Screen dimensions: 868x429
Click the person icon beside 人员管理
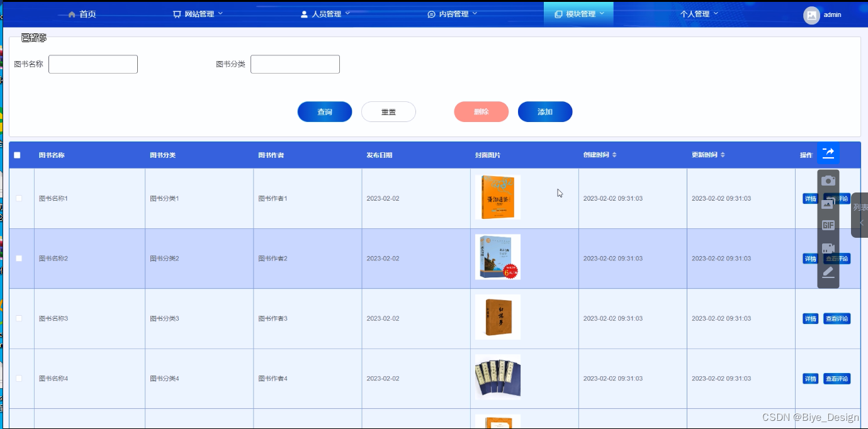coord(304,14)
